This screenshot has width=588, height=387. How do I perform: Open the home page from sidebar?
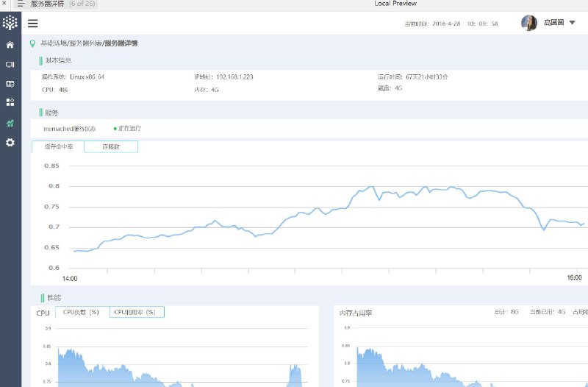coord(10,45)
